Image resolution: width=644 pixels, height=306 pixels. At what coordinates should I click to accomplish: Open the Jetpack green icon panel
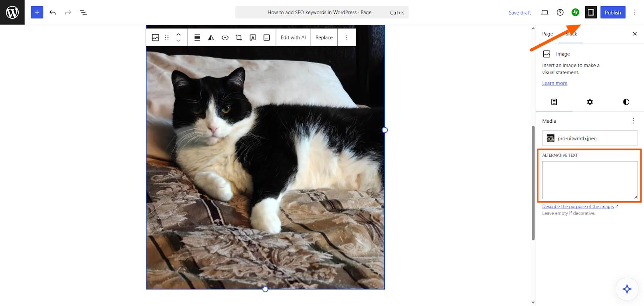pyautogui.click(x=575, y=12)
